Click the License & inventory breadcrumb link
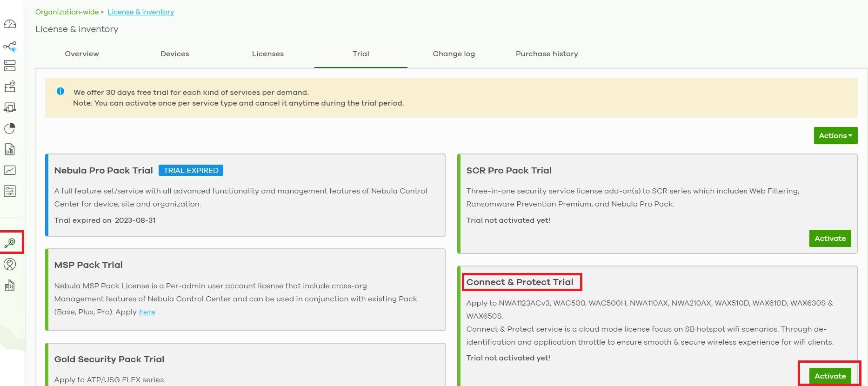This screenshot has height=386, width=868. pyautogui.click(x=140, y=12)
